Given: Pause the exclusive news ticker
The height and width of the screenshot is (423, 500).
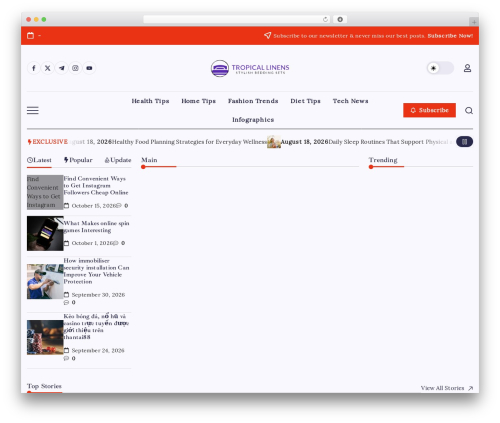Looking at the screenshot, I should (464, 142).
